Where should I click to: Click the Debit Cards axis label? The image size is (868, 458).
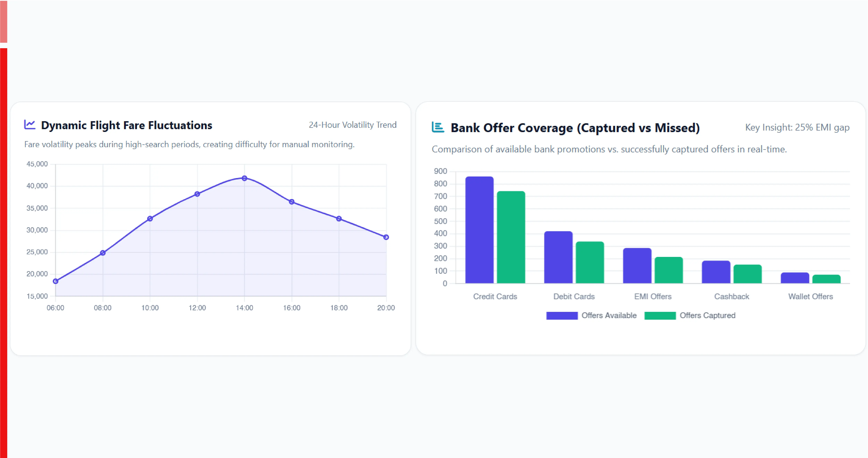coord(574,296)
